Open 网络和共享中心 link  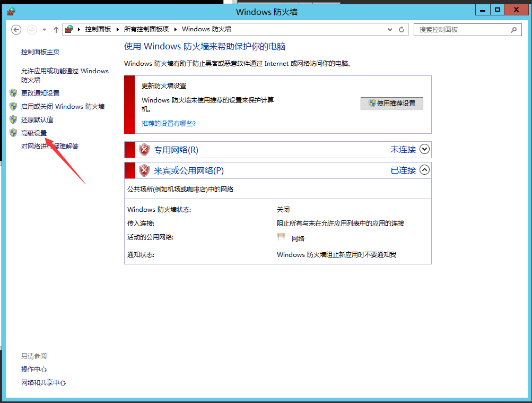43,382
